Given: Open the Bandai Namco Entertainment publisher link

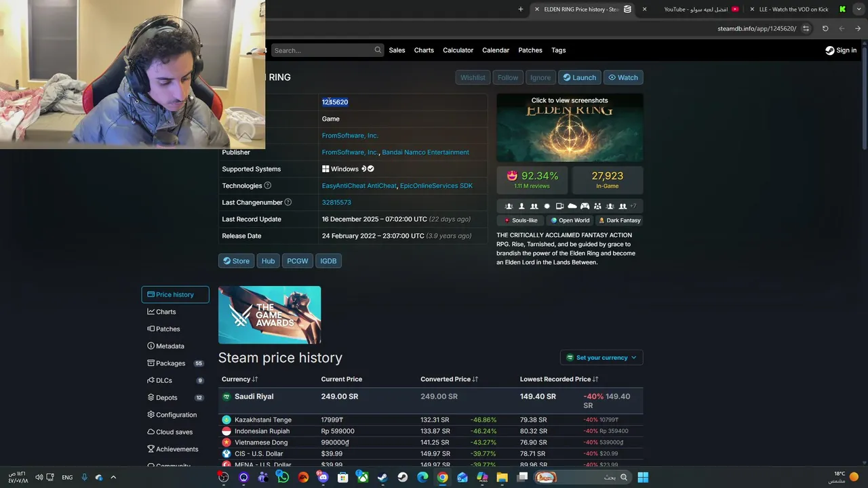Looking at the screenshot, I should (425, 152).
